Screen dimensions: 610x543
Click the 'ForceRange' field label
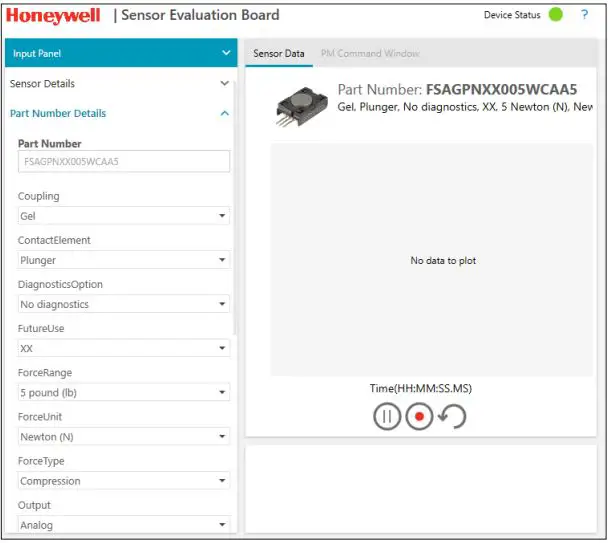pos(45,373)
